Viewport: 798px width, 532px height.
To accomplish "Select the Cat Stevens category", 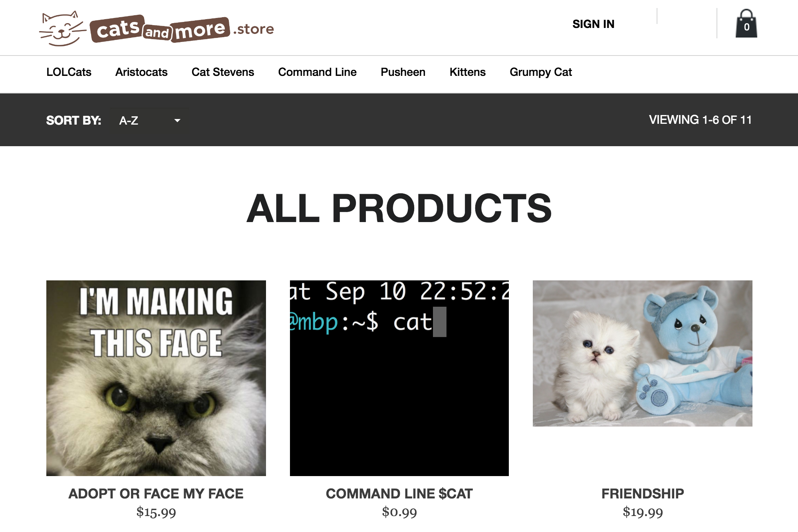I will coord(223,72).
